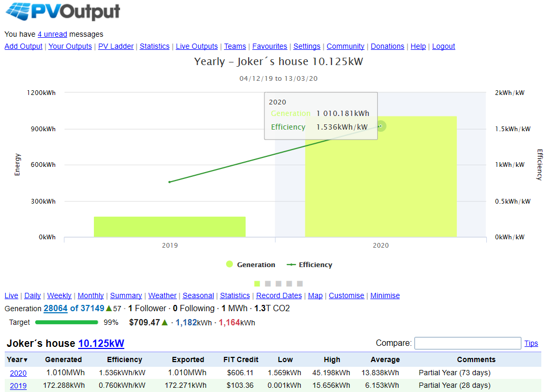Toggle the Generation series in the chart legend
Image resolution: width=545 pixels, height=392 pixels.
tap(251, 264)
